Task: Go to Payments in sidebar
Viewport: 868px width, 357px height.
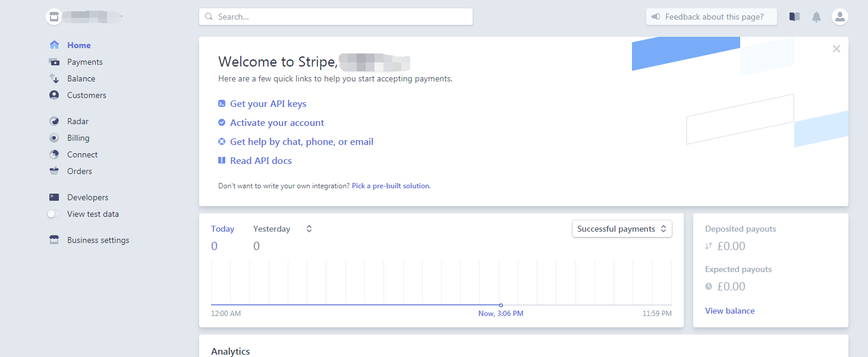Action: (85, 62)
